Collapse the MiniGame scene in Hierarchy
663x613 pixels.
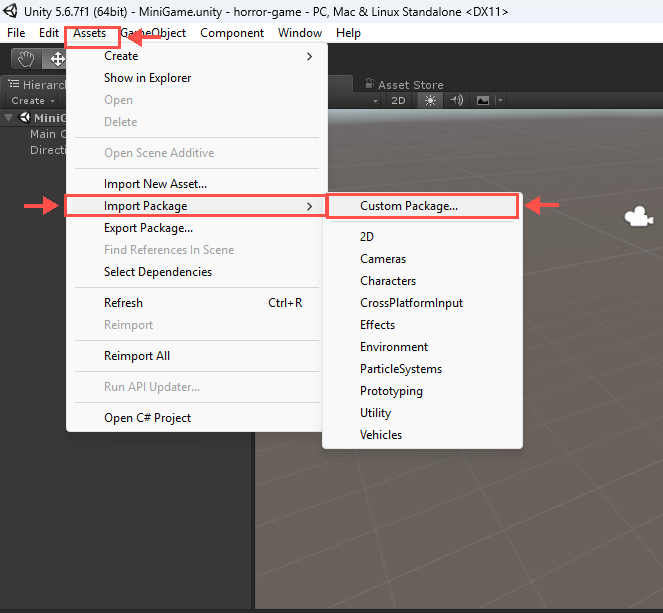click(x=8, y=118)
